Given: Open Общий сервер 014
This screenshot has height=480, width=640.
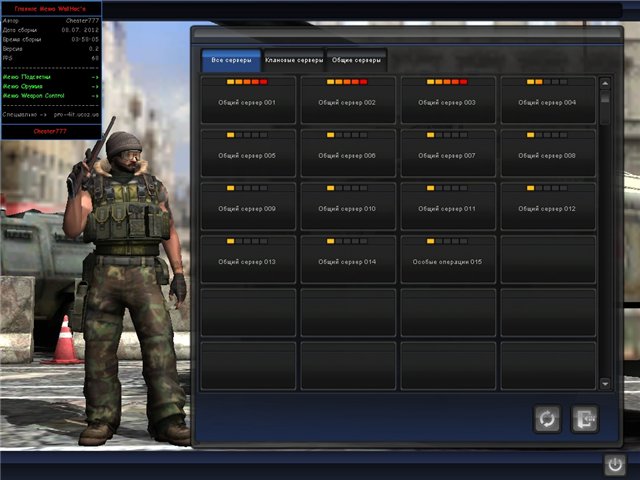Looking at the screenshot, I should click(x=348, y=259).
